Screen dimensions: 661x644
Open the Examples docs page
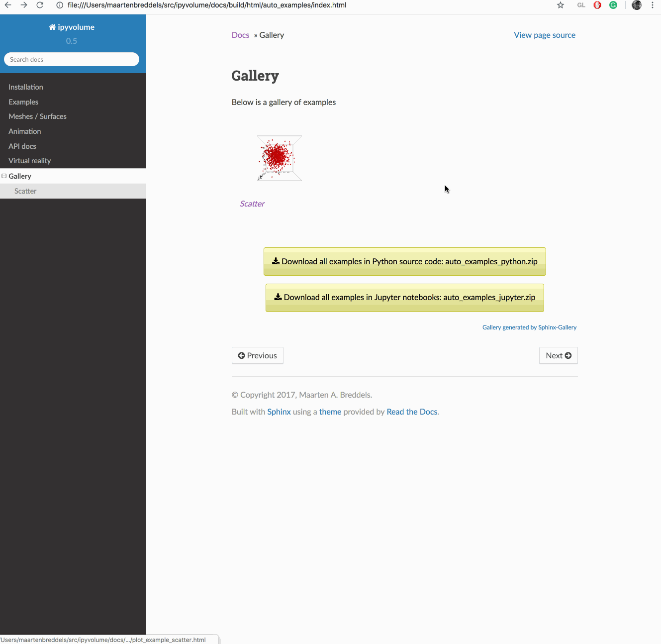tap(23, 102)
